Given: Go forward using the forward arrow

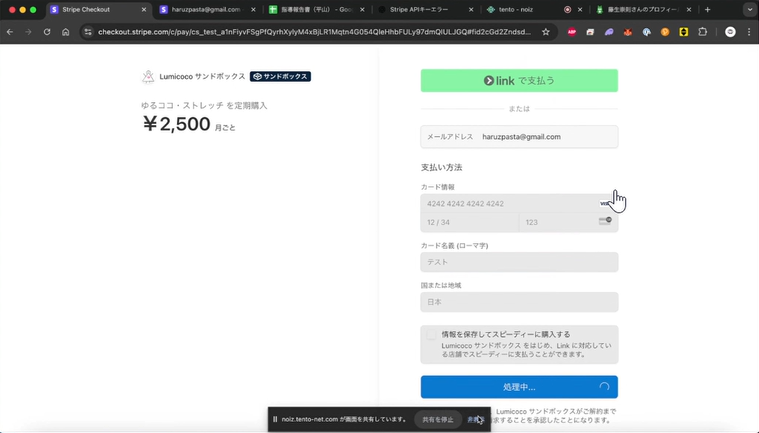Looking at the screenshot, I should point(28,32).
